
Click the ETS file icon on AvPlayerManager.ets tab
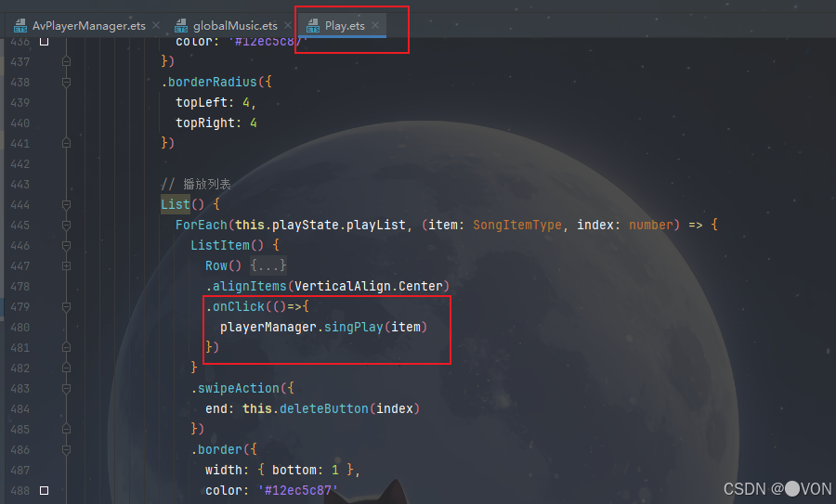[x=20, y=26]
